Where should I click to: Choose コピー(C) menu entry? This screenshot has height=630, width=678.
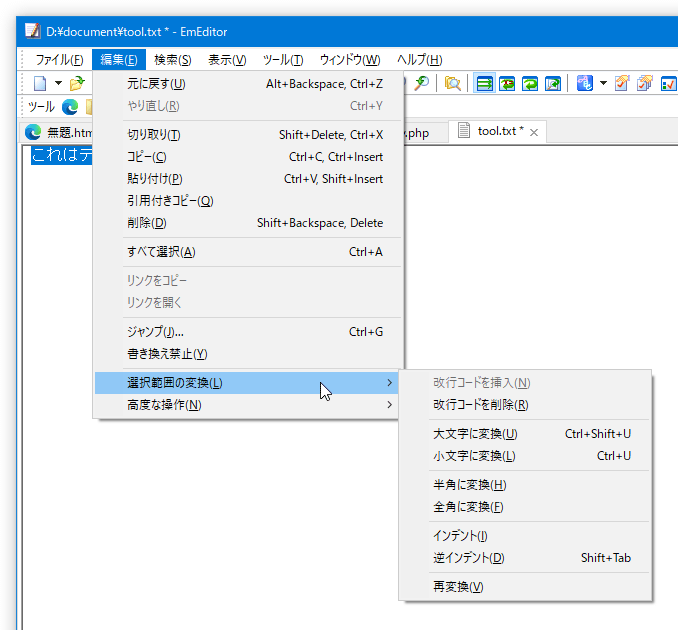coord(249,157)
